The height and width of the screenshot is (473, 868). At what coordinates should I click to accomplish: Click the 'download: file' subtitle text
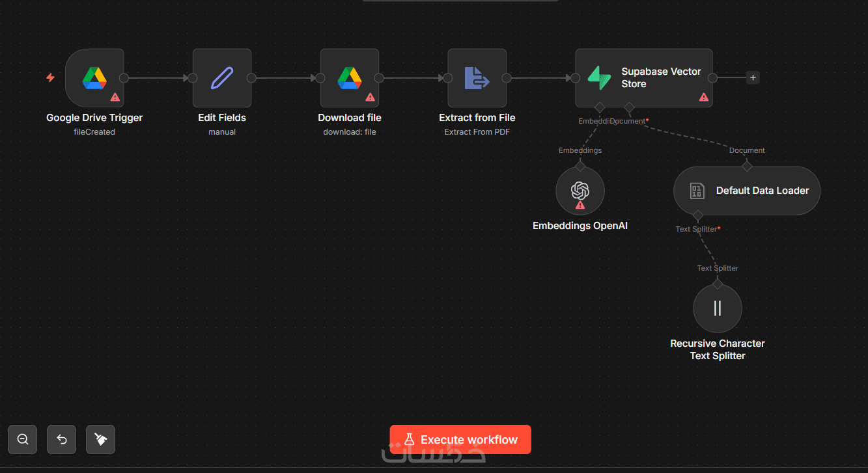pos(350,132)
